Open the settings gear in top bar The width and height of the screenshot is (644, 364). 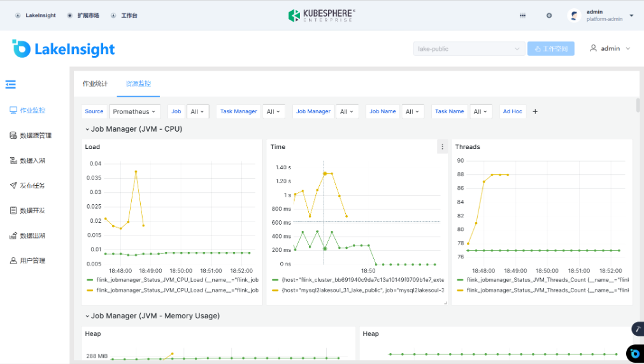coord(548,16)
